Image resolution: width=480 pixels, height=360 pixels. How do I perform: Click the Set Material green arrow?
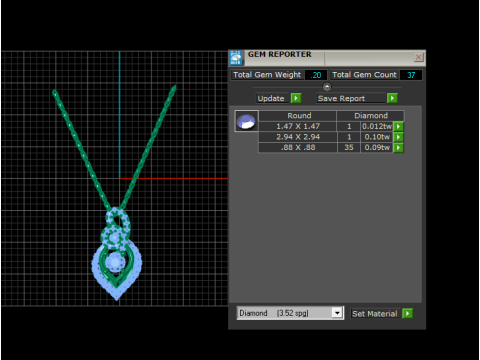407,314
